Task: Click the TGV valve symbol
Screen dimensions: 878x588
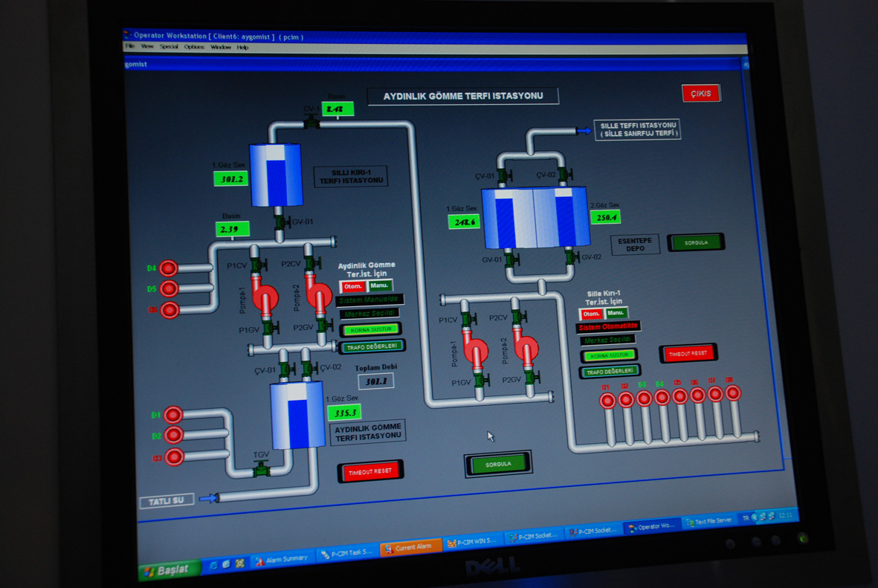Action: tap(261, 469)
